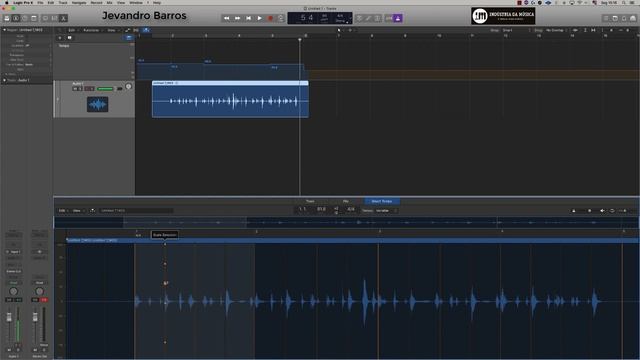Toggle the Cycle button in transport
Viewport: 640px width, 360px height.
[281, 18]
